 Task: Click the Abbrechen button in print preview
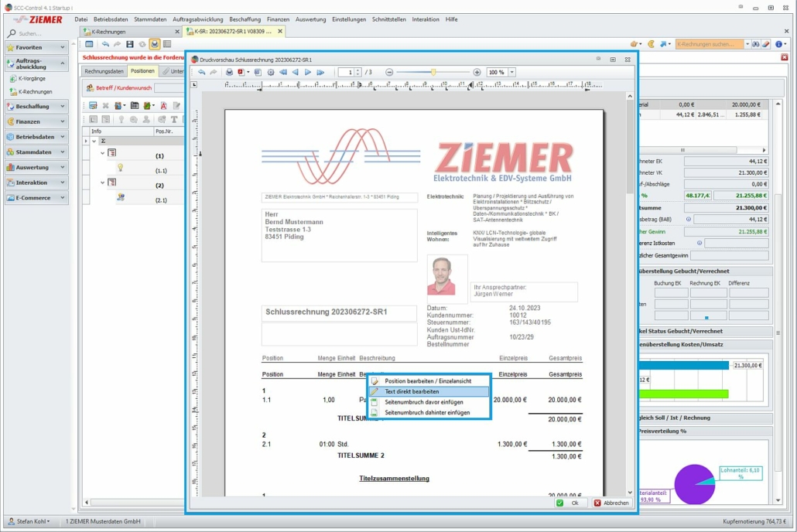click(x=612, y=503)
